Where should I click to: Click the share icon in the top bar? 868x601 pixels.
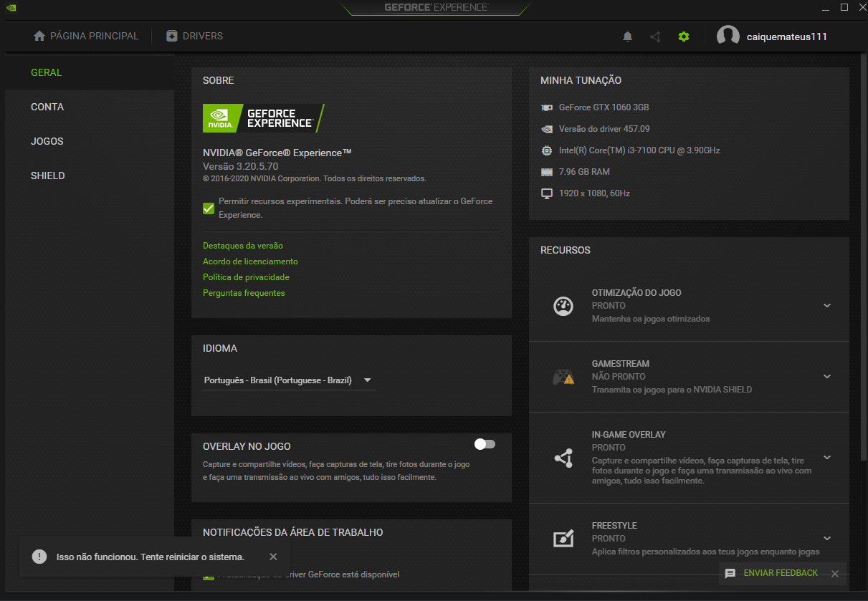(655, 37)
